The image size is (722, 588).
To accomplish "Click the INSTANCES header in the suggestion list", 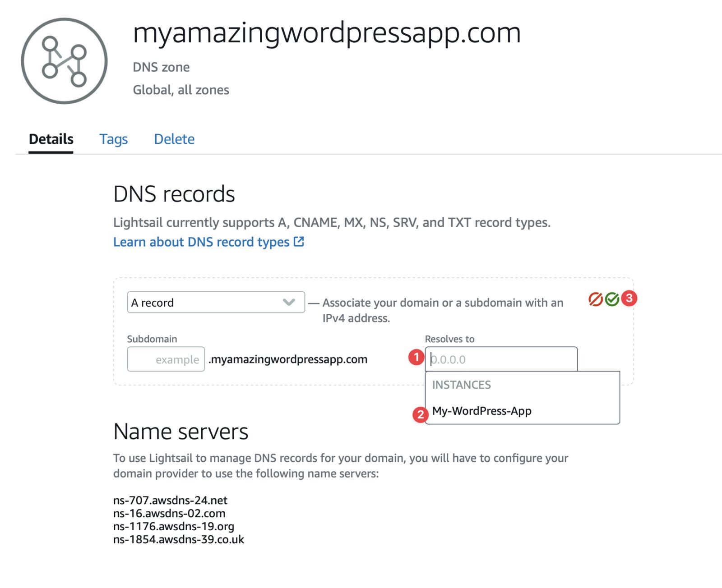I will [462, 385].
